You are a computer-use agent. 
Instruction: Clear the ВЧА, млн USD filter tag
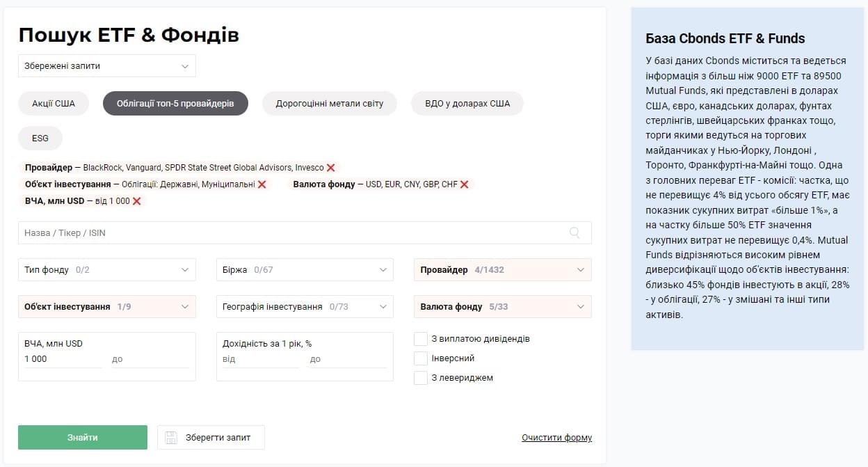pyautogui.click(x=137, y=201)
